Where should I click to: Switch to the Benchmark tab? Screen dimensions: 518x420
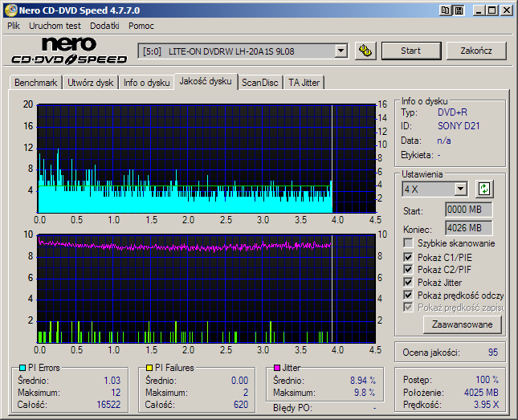coord(35,83)
